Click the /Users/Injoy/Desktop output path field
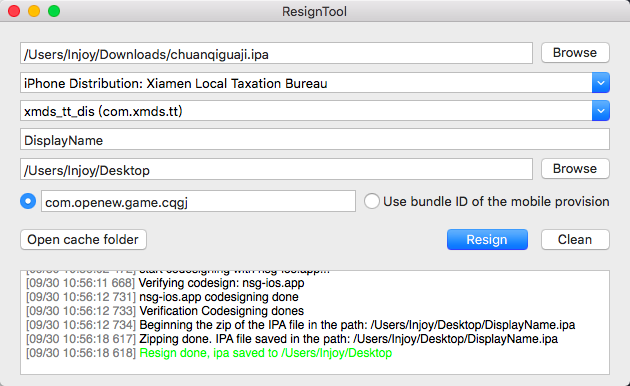The image size is (630, 386). coord(276,169)
